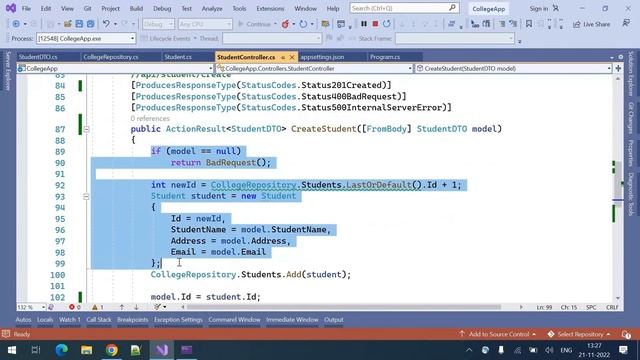Click the Save All toolbar icon
640x360 pixels.
(90, 24)
